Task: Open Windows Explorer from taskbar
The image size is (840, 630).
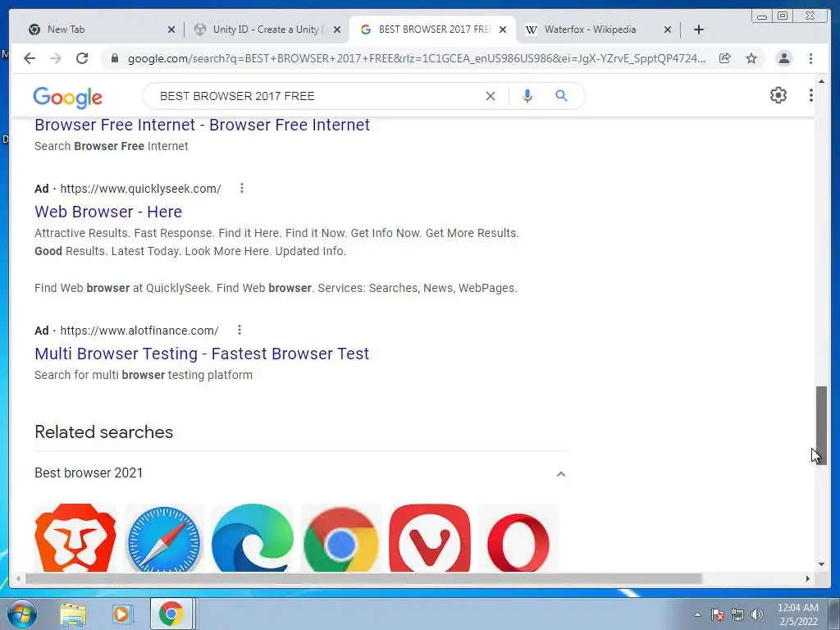Action: pos(73,614)
